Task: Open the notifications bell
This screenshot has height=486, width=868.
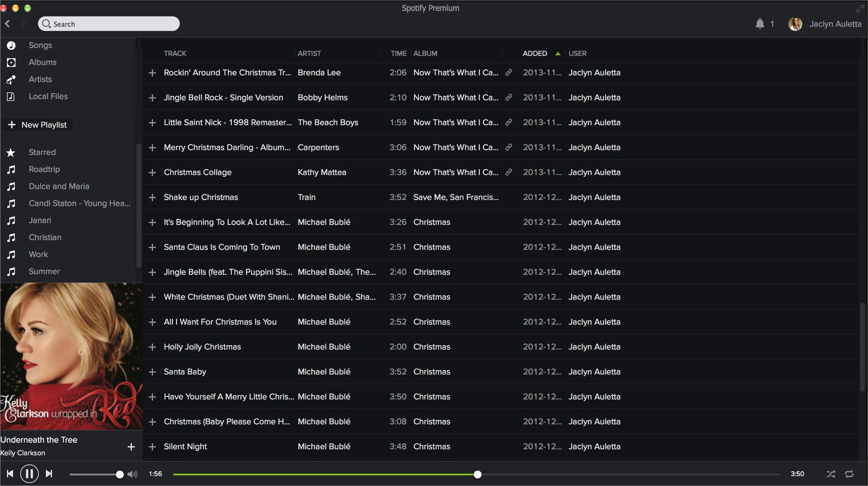Action: click(x=760, y=24)
